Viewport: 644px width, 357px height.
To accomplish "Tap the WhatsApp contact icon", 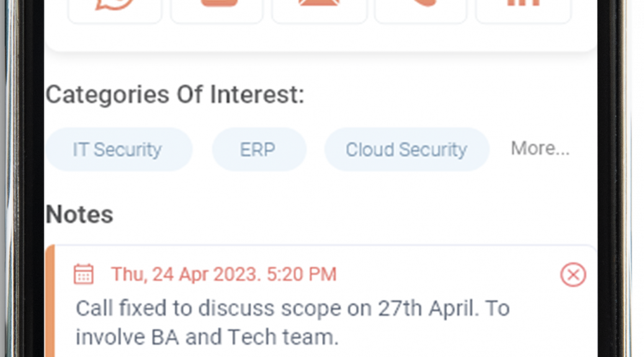I will point(115,4).
